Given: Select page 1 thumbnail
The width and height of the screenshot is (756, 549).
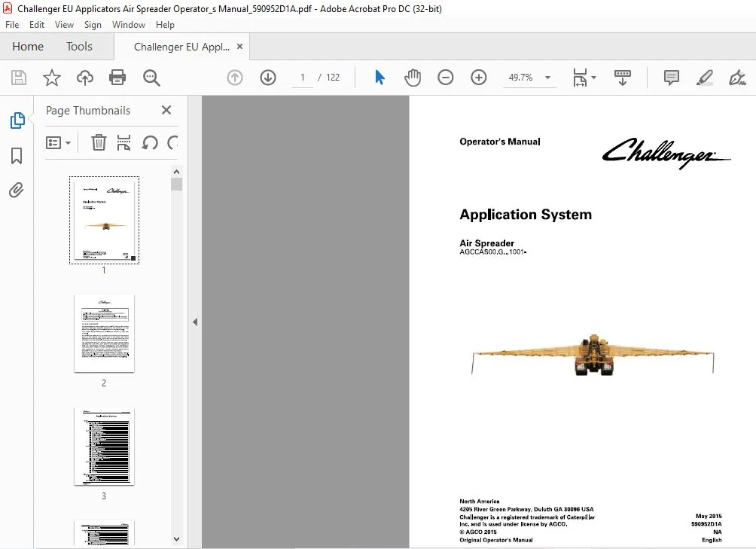Looking at the screenshot, I should (x=104, y=220).
